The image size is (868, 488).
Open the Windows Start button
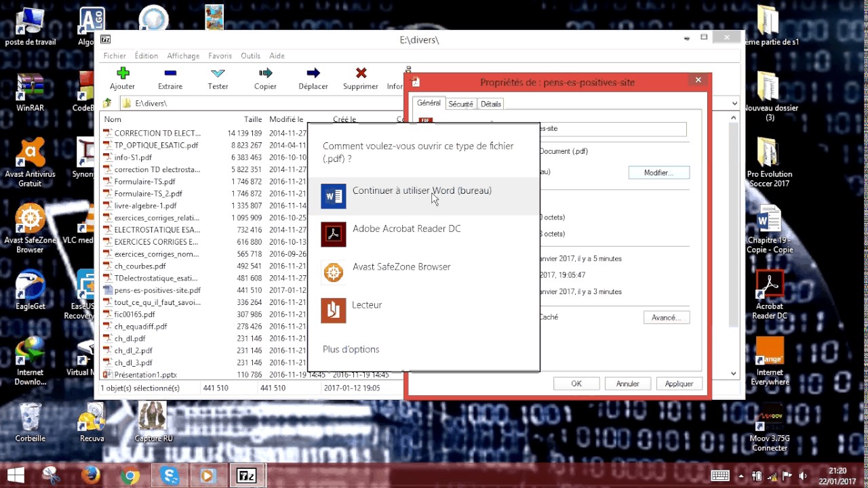(16, 475)
